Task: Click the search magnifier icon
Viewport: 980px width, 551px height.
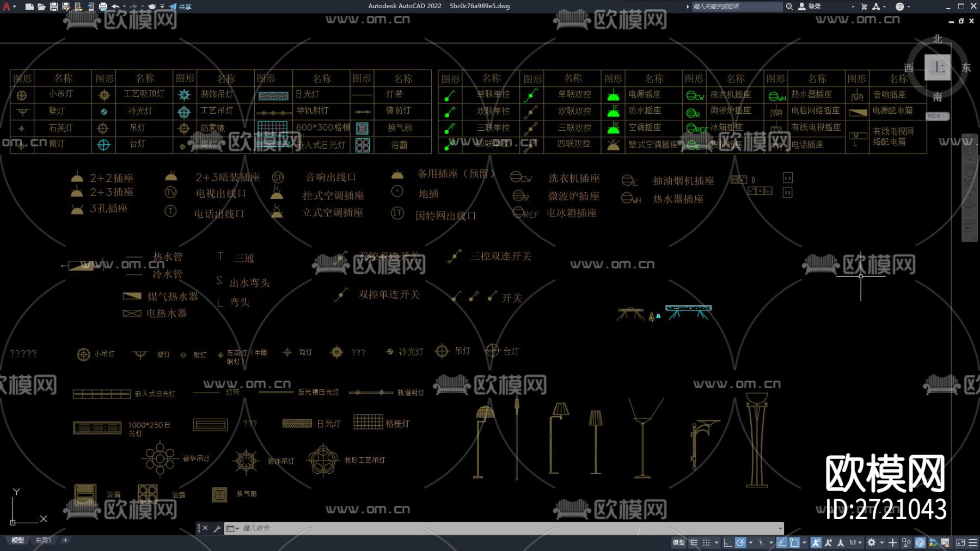Action: (x=789, y=7)
